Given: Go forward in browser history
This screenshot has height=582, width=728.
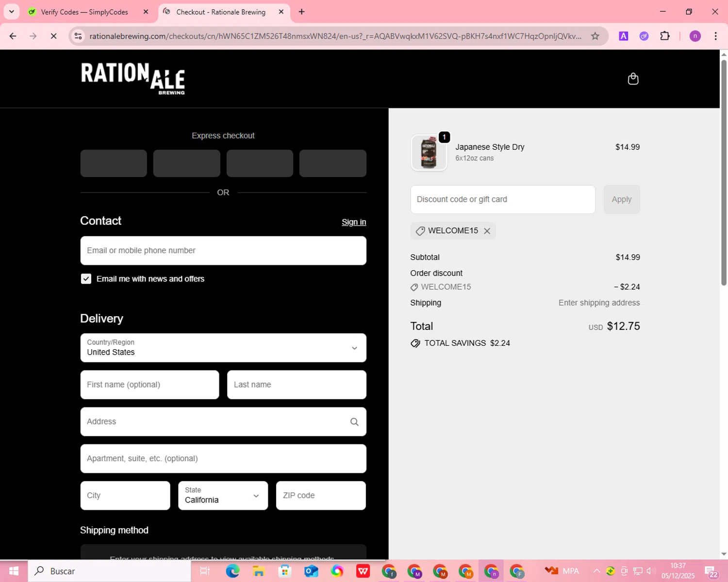Looking at the screenshot, I should [x=33, y=36].
